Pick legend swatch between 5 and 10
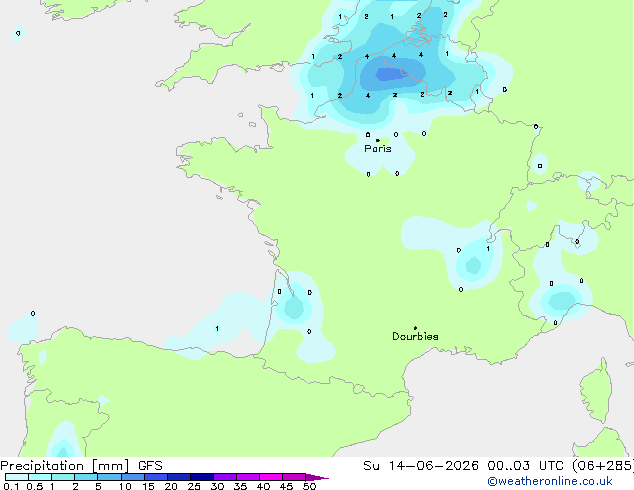 [x=110, y=477]
